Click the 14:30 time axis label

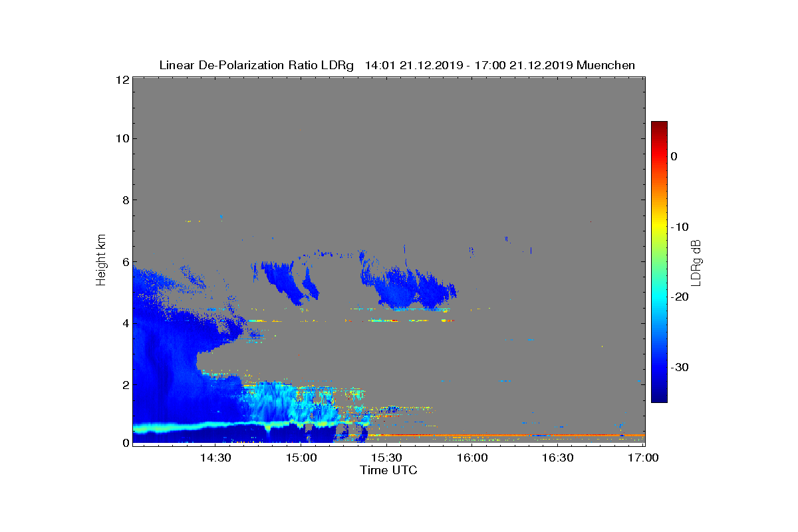pos(215,458)
